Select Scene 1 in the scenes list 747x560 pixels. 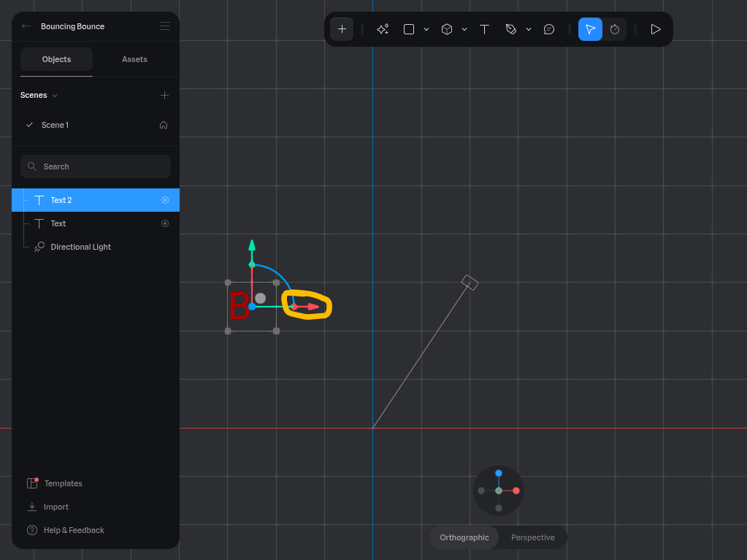coord(95,125)
